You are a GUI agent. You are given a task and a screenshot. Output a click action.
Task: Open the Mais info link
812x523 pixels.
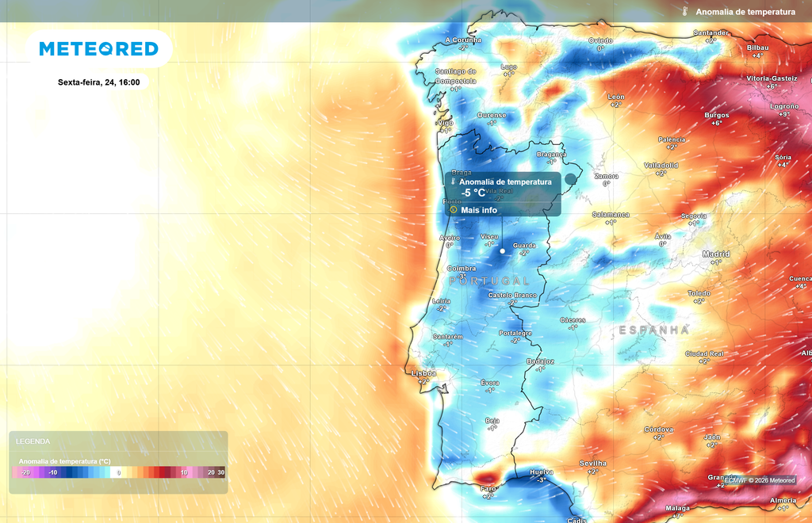point(479,210)
